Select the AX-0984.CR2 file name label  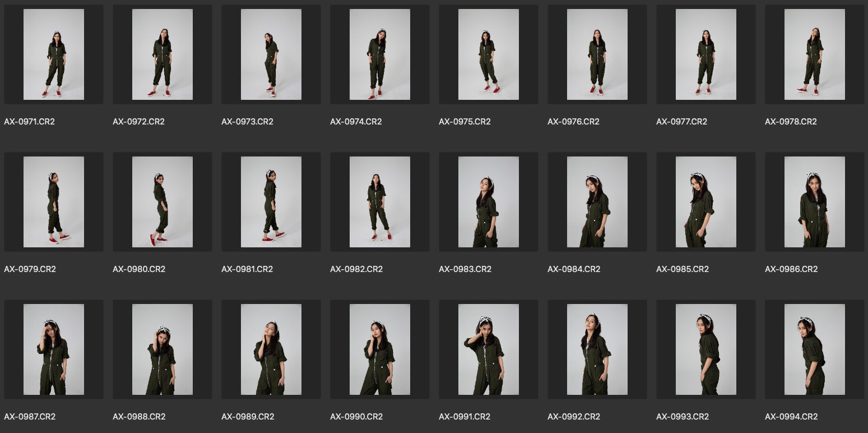tap(574, 269)
